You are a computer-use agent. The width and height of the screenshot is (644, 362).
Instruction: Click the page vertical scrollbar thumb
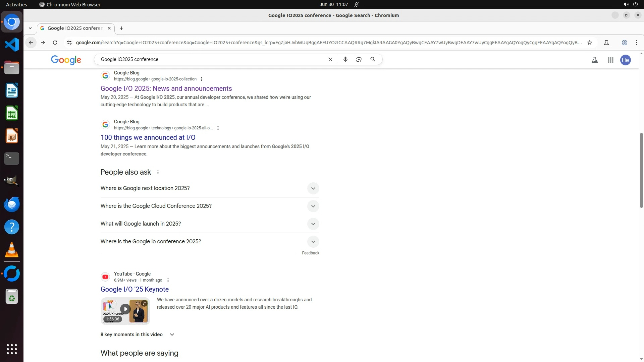(x=641, y=170)
